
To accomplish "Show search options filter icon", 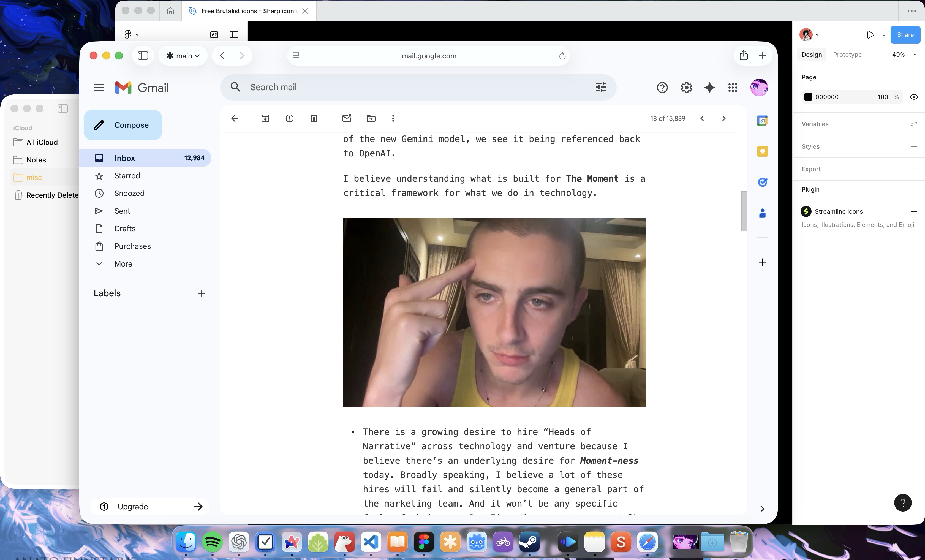I will [x=601, y=88].
